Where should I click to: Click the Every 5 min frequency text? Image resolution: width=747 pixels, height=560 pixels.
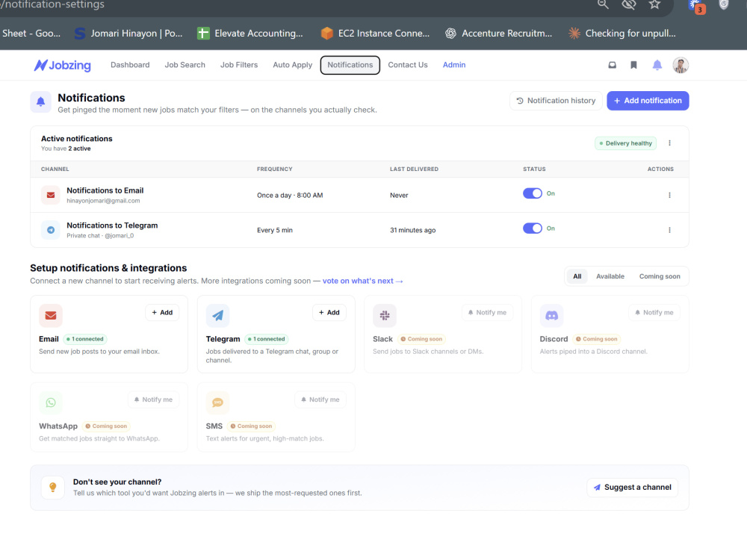pyautogui.click(x=275, y=230)
